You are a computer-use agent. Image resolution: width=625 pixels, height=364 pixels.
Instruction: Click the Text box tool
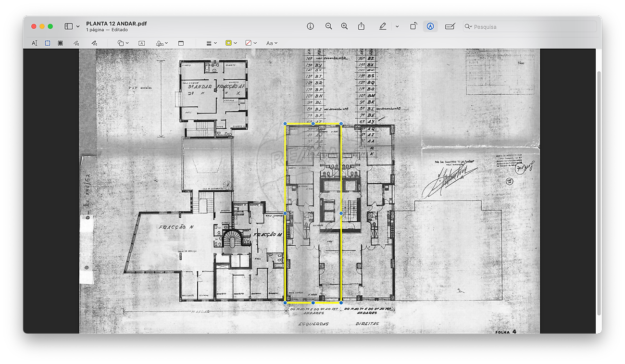click(141, 43)
